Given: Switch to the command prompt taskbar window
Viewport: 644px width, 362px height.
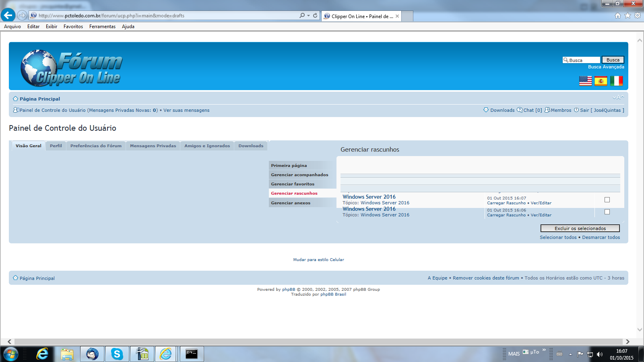Looking at the screenshot, I should [x=192, y=354].
